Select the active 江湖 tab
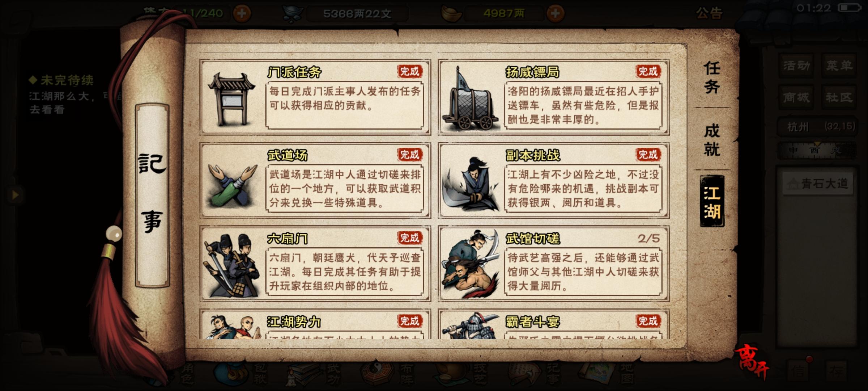 [712, 201]
